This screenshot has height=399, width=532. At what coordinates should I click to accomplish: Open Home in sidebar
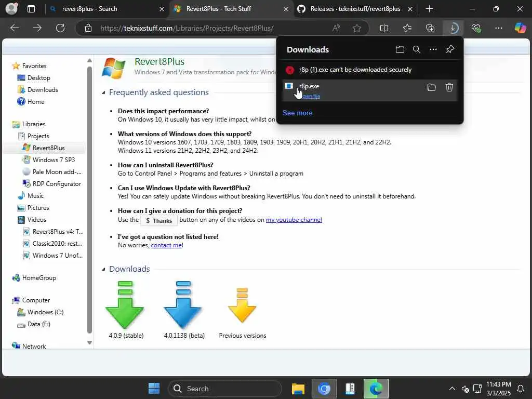(x=36, y=101)
